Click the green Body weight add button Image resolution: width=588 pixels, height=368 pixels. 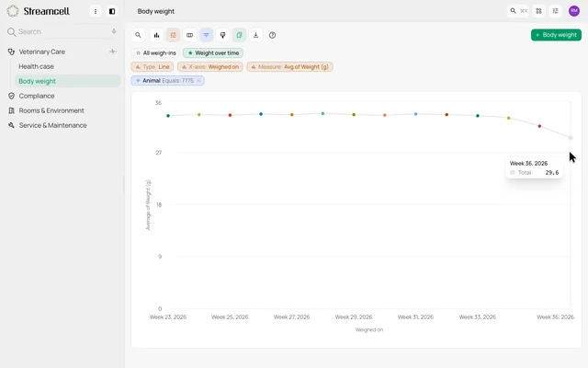[556, 35]
